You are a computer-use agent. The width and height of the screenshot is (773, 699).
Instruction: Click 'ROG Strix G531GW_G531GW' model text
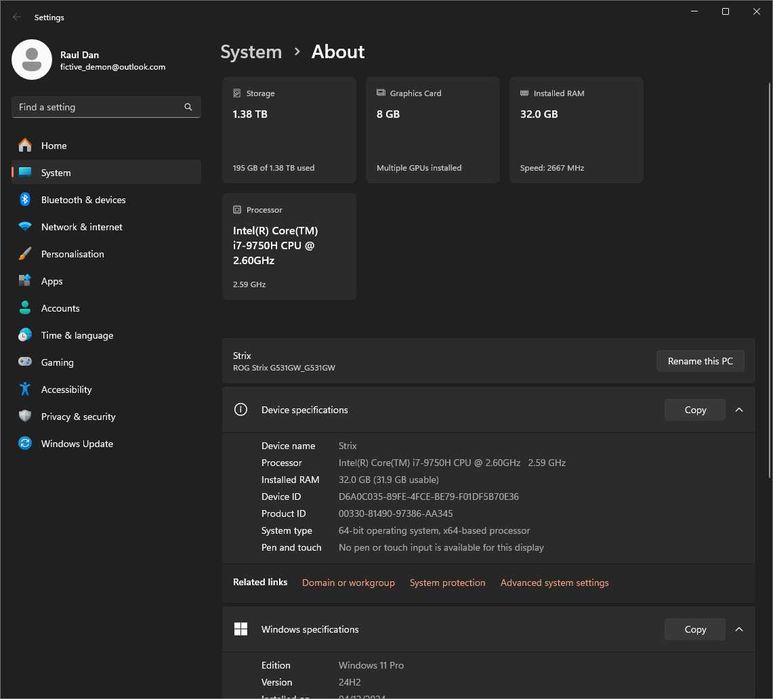point(284,368)
